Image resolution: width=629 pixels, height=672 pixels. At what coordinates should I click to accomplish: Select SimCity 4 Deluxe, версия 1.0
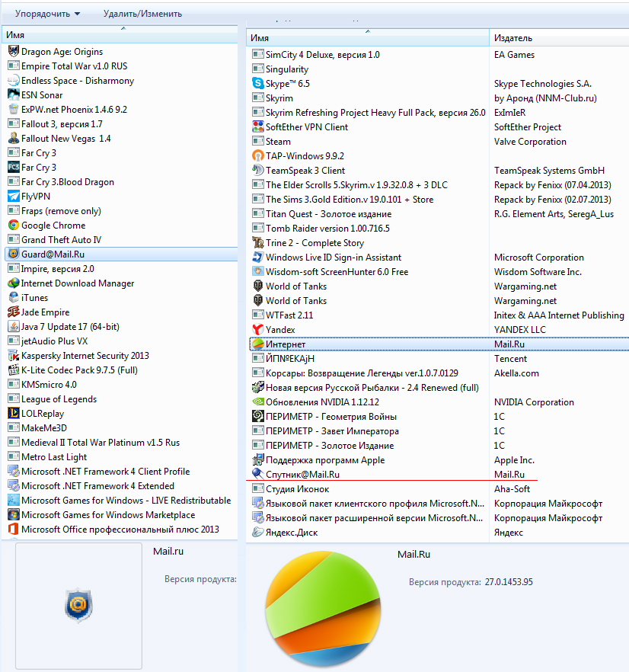click(x=322, y=54)
